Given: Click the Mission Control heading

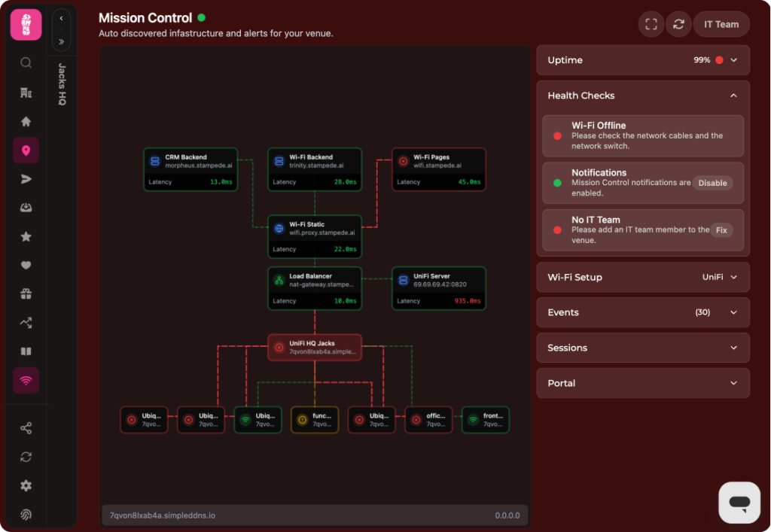Looking at the screenshot, I should (145, 18).
